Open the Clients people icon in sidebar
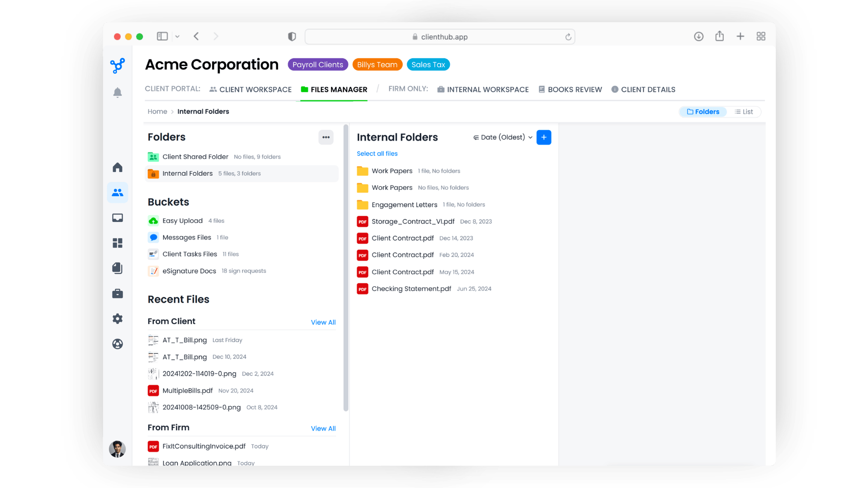The height and width of the screenshot is (488, 868). (118, 192)
